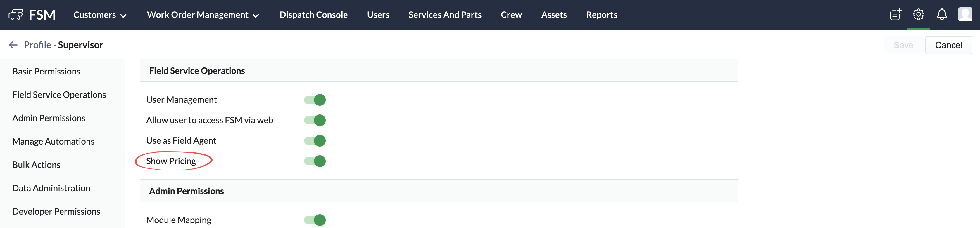
Task: Click the Use as Field Agent label
Action: 181,141
